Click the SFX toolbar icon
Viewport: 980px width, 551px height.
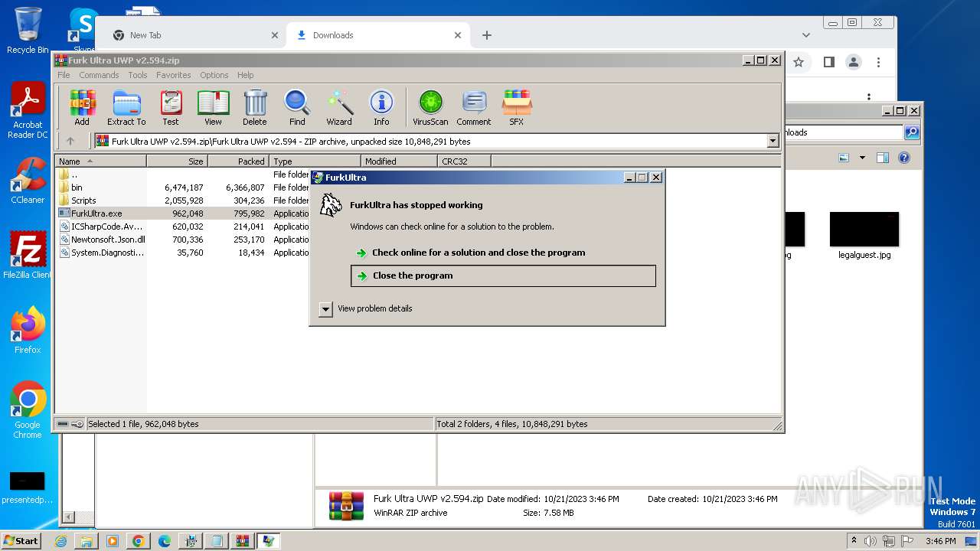[x=517, y=108]
